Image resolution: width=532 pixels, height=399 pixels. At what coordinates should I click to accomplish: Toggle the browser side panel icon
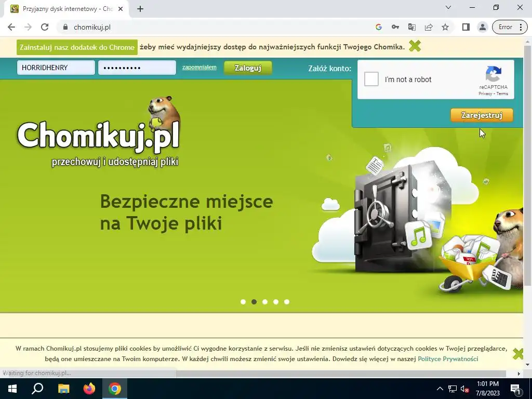[x=466, y=27]
